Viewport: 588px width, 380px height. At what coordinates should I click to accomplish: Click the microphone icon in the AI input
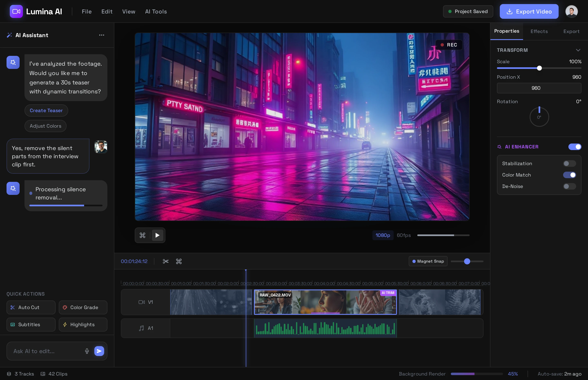[87, 351]
